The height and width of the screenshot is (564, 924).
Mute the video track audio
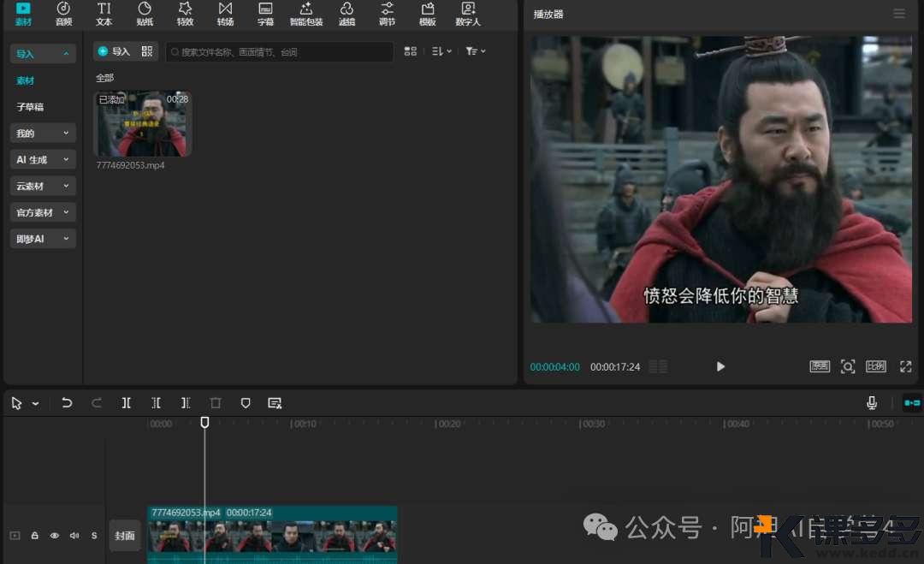[x=74, y=536]
